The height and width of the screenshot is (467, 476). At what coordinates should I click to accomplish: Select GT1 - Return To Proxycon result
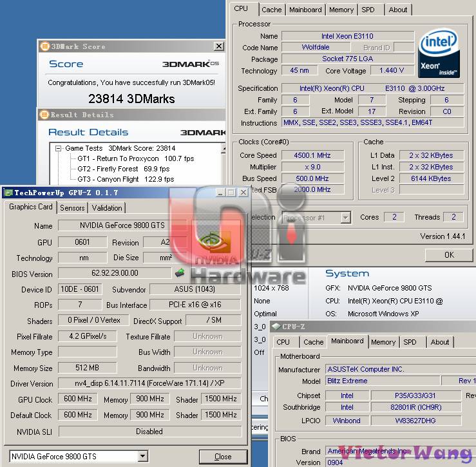click(x=135, y=158)
